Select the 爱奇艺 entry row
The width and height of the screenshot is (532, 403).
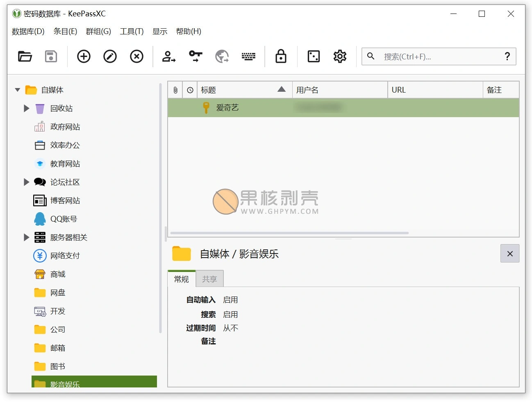pyautogui.click(x=343, y=108)
